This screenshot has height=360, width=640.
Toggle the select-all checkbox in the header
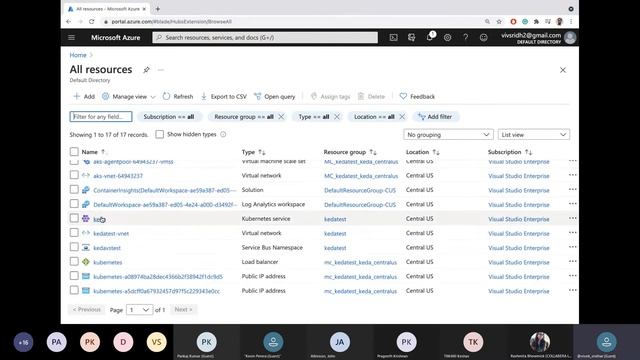(74, 152)
